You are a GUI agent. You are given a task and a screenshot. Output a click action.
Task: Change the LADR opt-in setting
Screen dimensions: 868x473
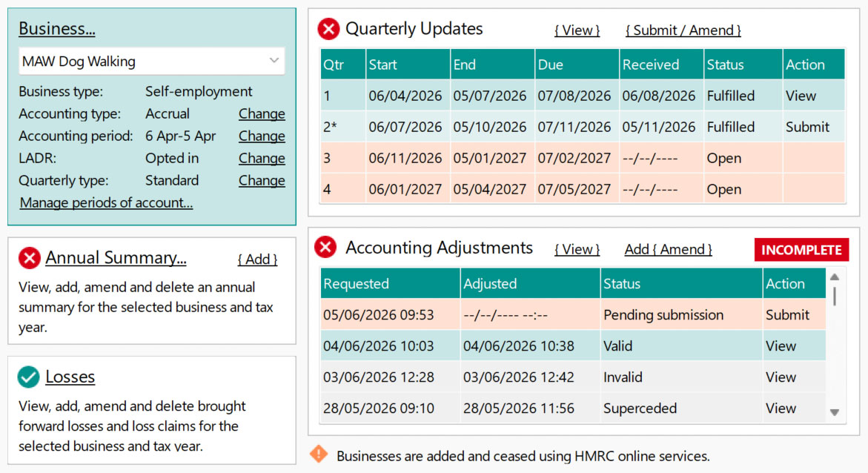pos(261,159)
